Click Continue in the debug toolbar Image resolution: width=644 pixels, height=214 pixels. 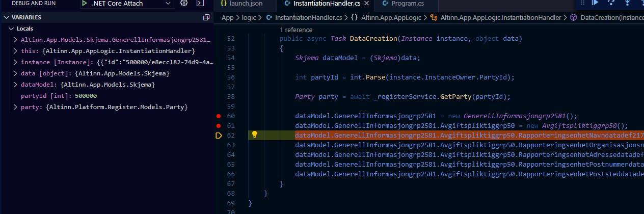595,3
